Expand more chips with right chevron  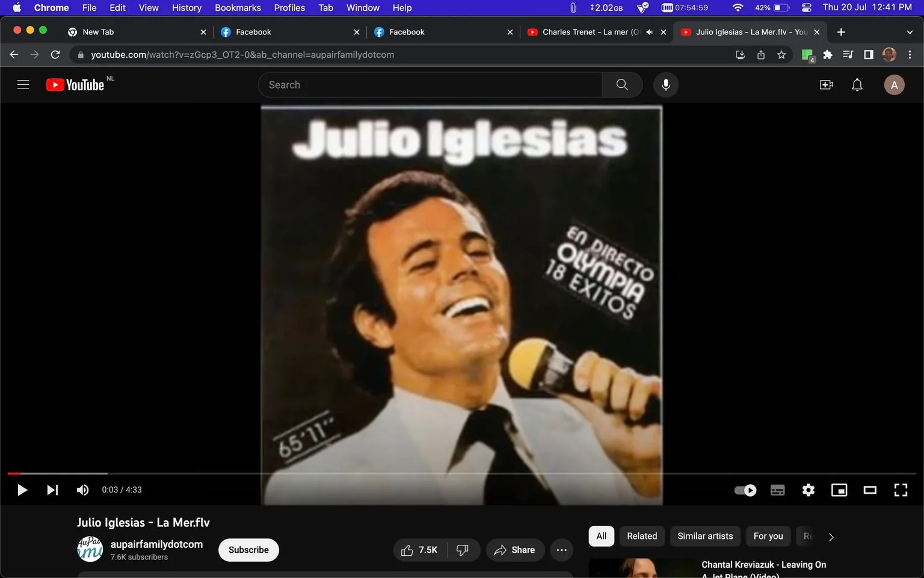[831, 537]
